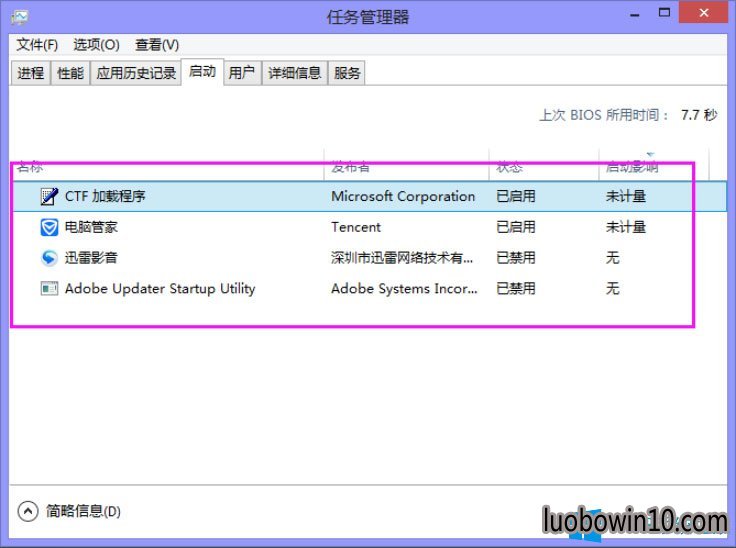The image size is (736, 548).
Task: Click the Microsoft Corporation publisher cell
Action: tap(403, 196)
